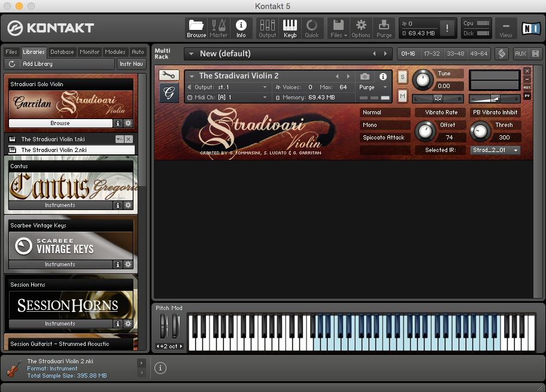Image resolution: width=546 pixels, height=392 pixels.
Task: Open the Options gear dialog
Action: tap(361, 29)
